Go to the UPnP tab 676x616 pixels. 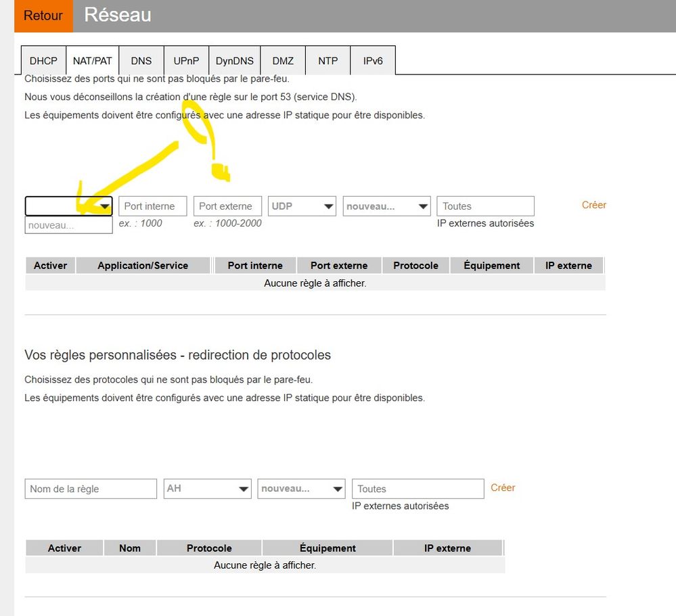(x=186, y=61)
